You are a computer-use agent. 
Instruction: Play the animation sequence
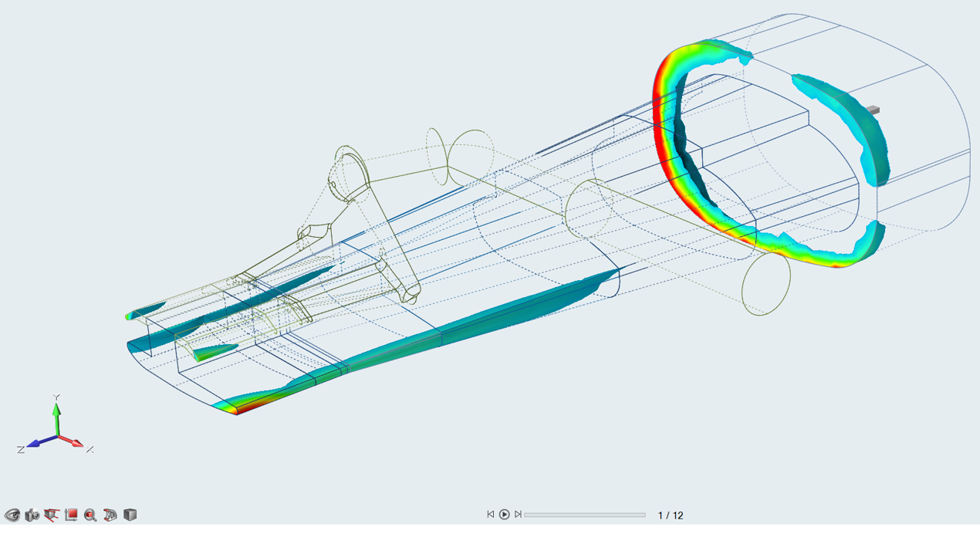pos(504,515)
